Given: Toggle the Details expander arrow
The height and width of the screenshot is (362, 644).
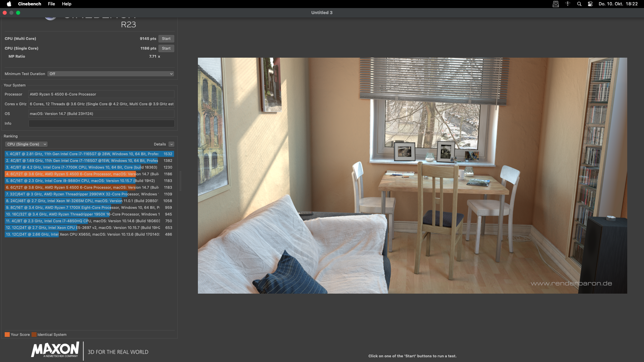Looking at the screenshot, I should click(171, 144).
